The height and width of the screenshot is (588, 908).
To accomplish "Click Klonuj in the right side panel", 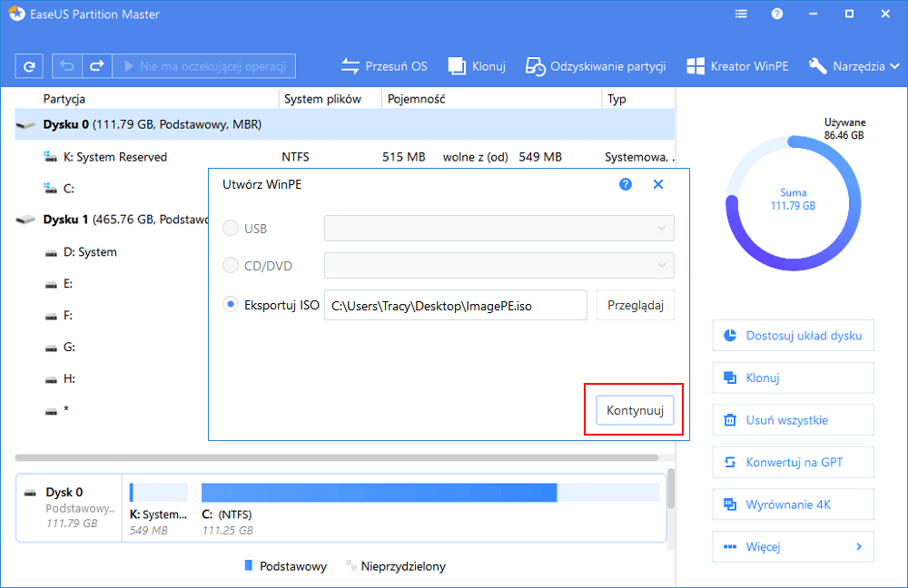I will [x=794, y=377].
